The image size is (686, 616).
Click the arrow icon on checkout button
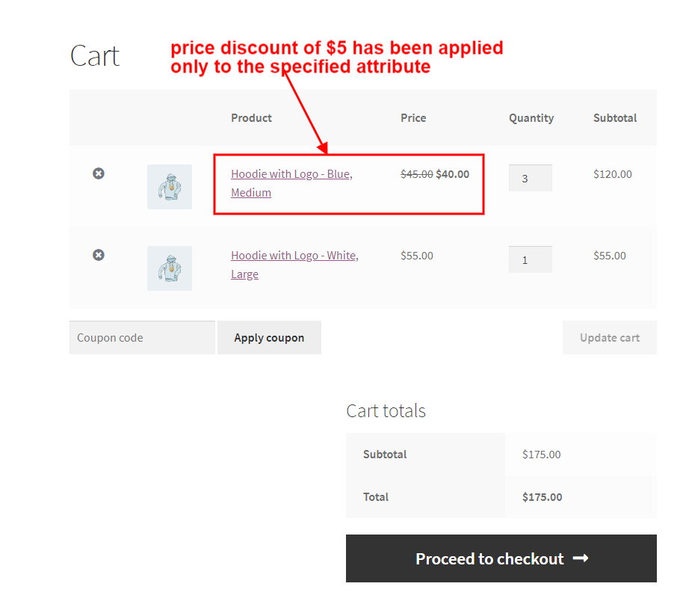[581, 558]
